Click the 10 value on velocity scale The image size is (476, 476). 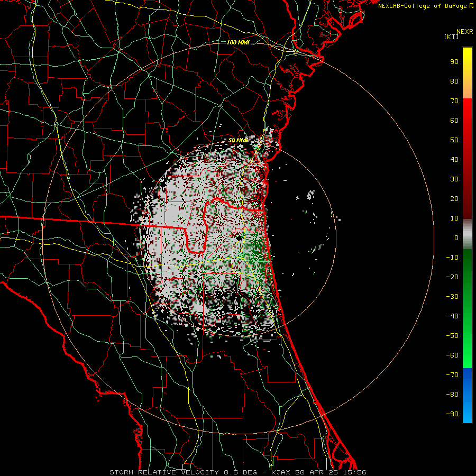454,218
